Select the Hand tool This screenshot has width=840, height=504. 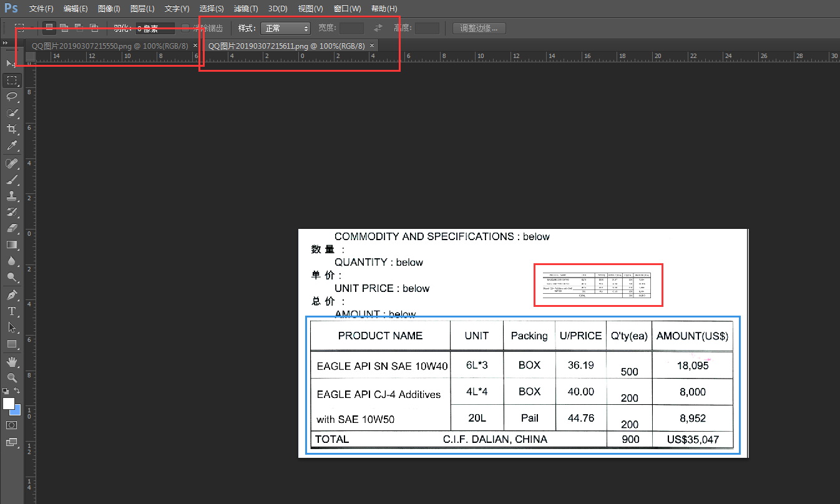11,362
